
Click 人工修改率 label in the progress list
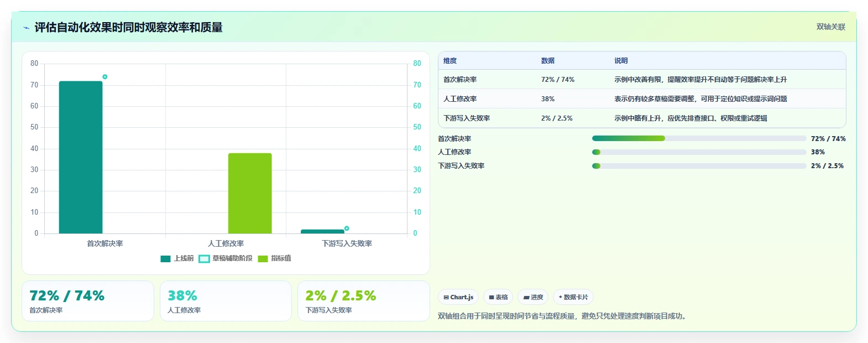(x=454, y=152)
